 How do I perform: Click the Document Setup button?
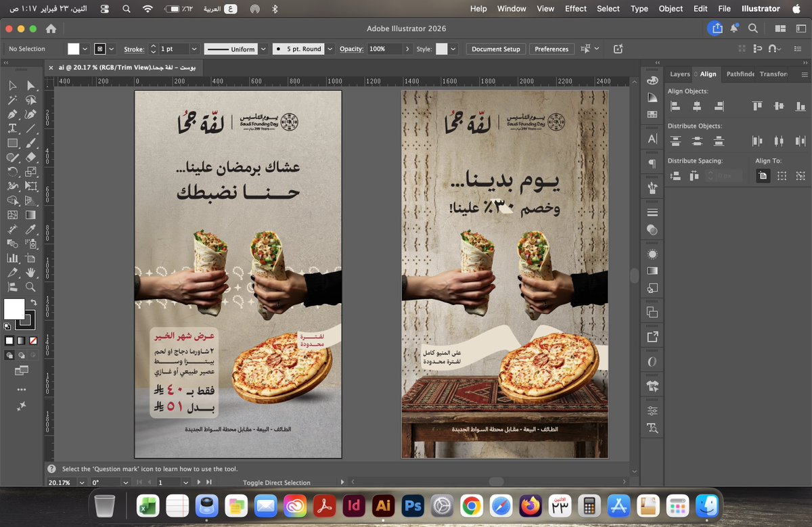click(x=496, y=49)
